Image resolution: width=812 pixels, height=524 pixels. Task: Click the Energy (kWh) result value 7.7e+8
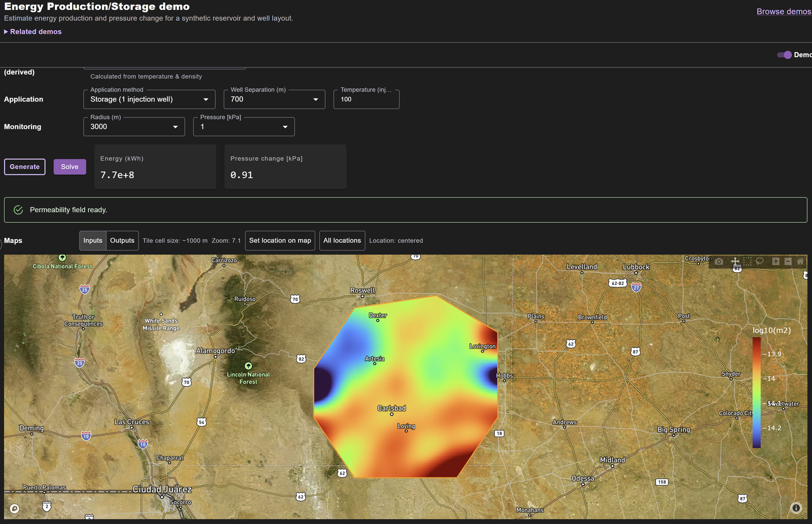[x=117, y=175]
